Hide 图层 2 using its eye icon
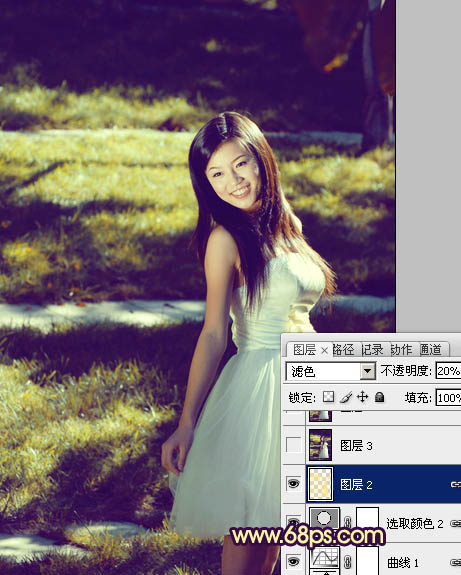Screen dimensions: 461x575 (293, 484)
